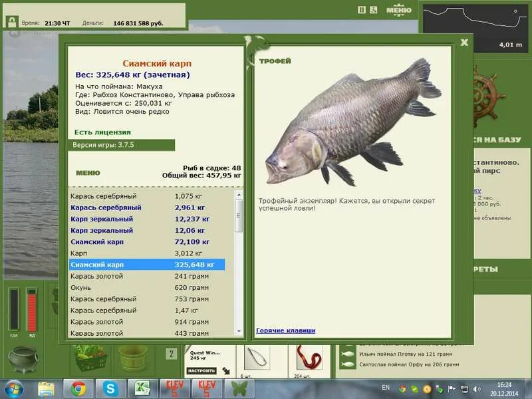The height and width of the screenshot is (399, 532).
Task: Open the Горячие клавиши link
Action: 286,331
